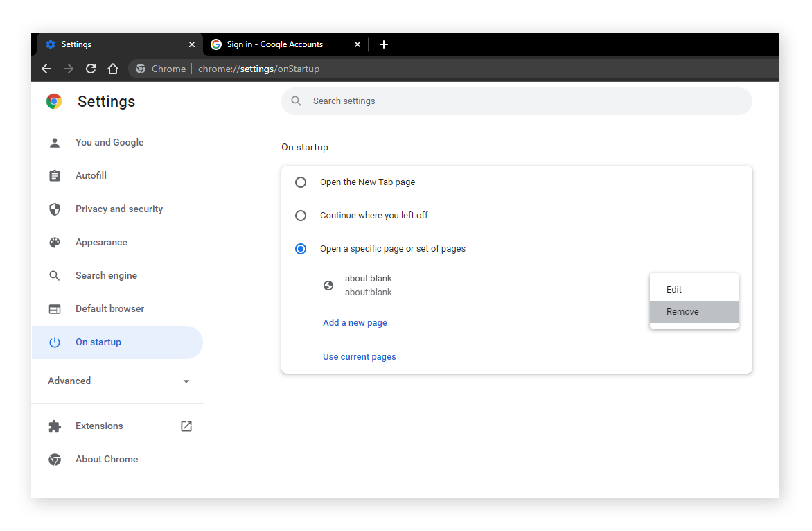The image size is (812, 531).
Task: Click the Search settings field
Action: click(516, 101)
